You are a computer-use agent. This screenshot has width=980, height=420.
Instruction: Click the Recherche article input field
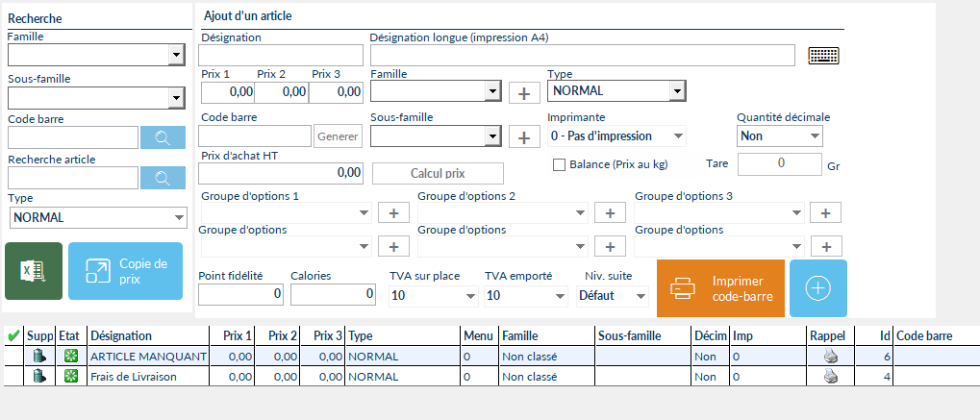coord(73,178)
